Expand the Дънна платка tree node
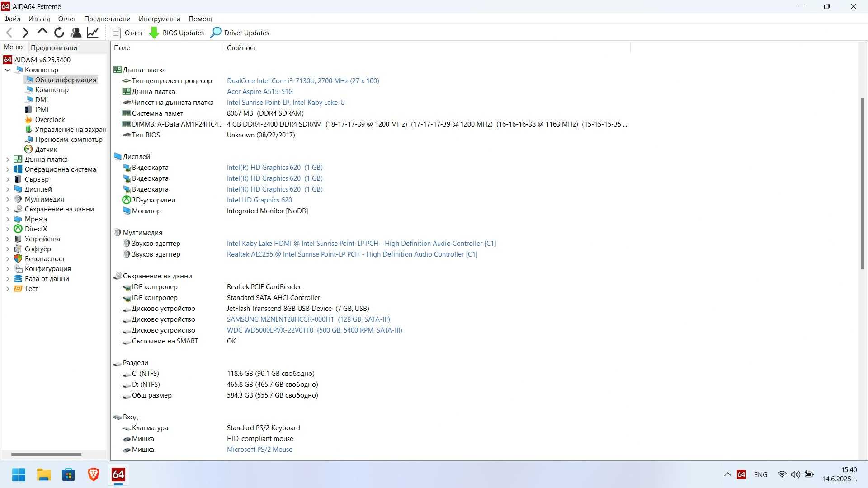The height and width of the screenshot is (488, 868). click(x=8, y=160)
